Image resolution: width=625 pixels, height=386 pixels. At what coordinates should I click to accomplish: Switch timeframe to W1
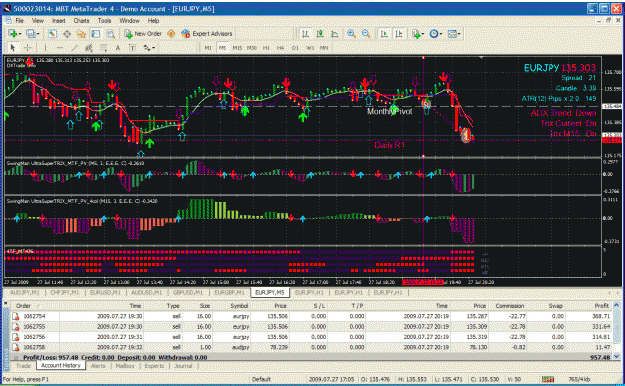pos(310,48)
